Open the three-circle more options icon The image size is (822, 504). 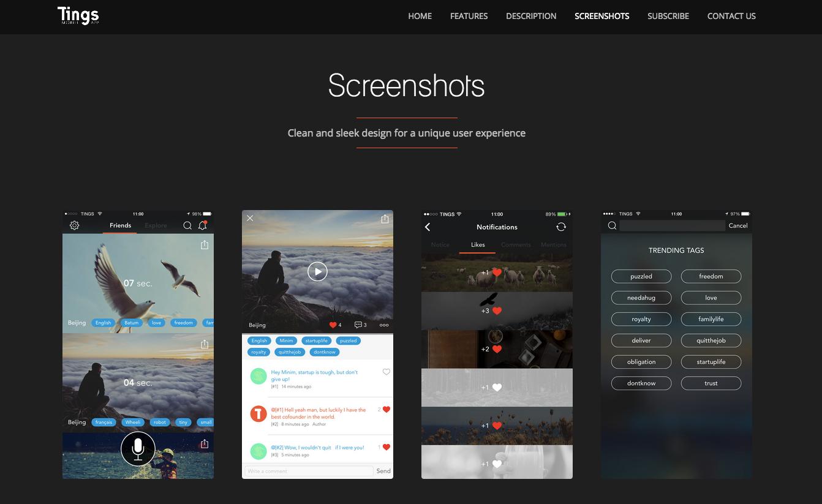(x=384, y=325)
